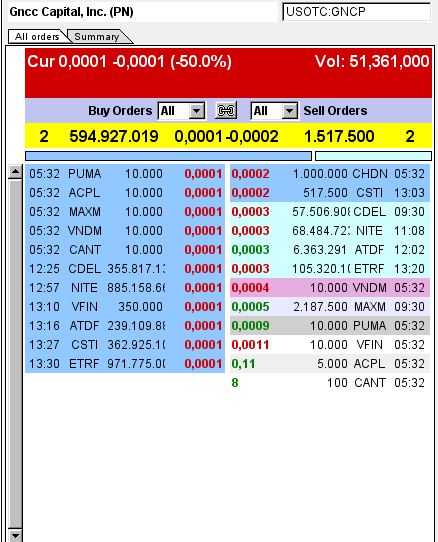The image size is (438, 542).
Task: Click the Buy Orders label
Action: coord(120,111)
